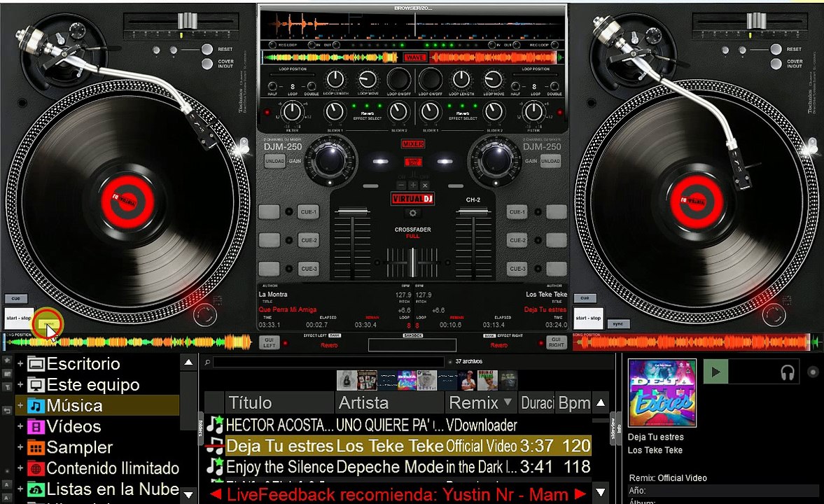
Task: Toggle the right LOOP ON/OFF knob
Action: [431, 80]
